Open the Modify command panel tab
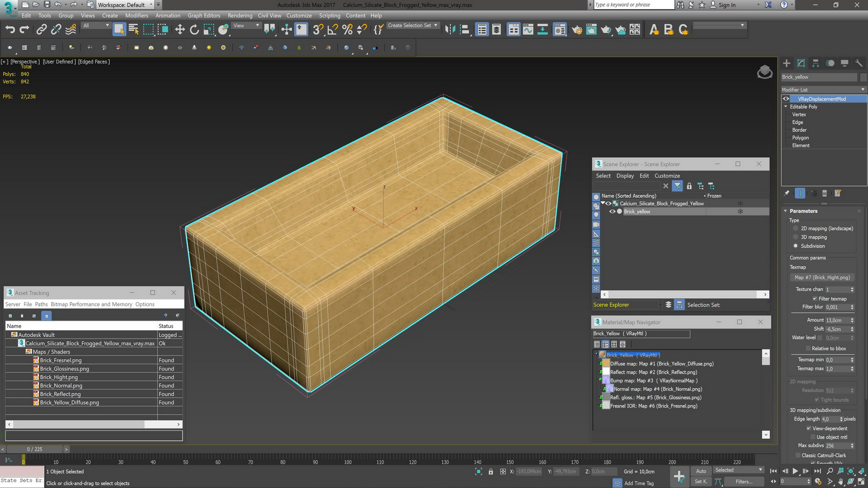868x488 pixels. pos(801,63)
